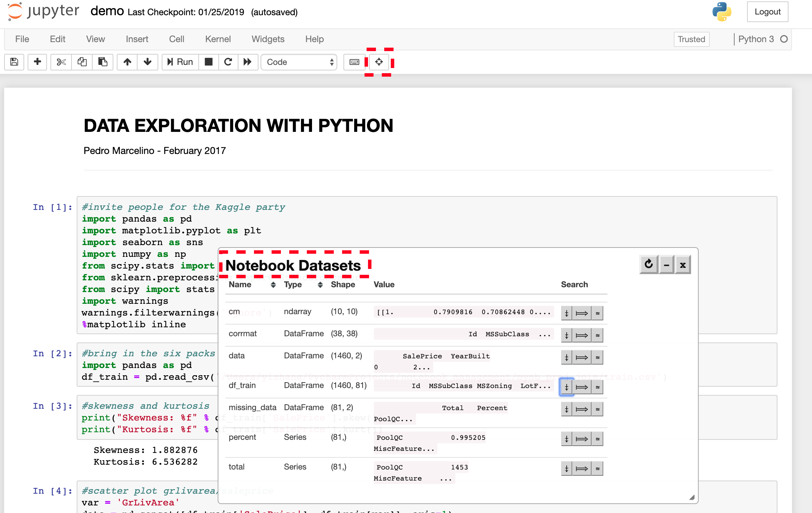Click the down-arrow button in corrmat row
Screen dimensions: 812x513
[x=566, y=335]
